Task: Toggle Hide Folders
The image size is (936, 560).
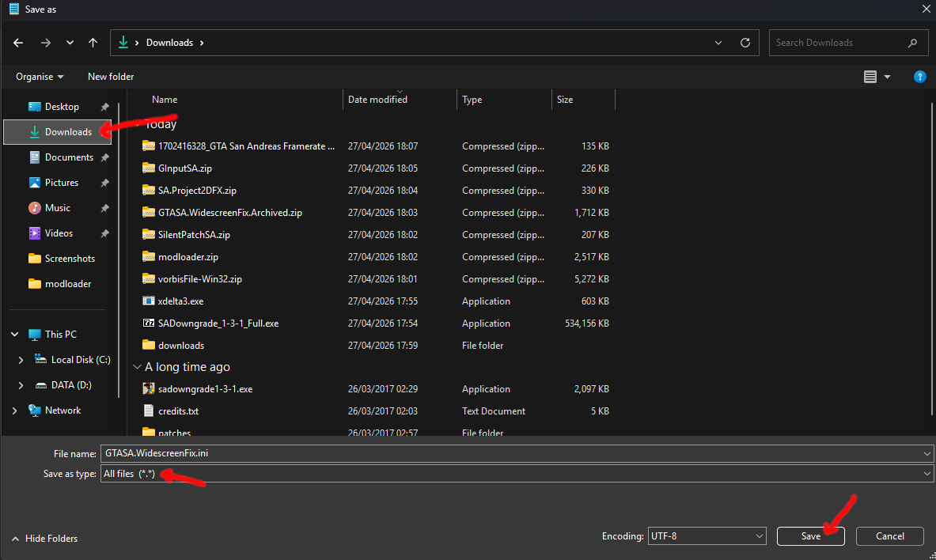Action: [45, 539]
